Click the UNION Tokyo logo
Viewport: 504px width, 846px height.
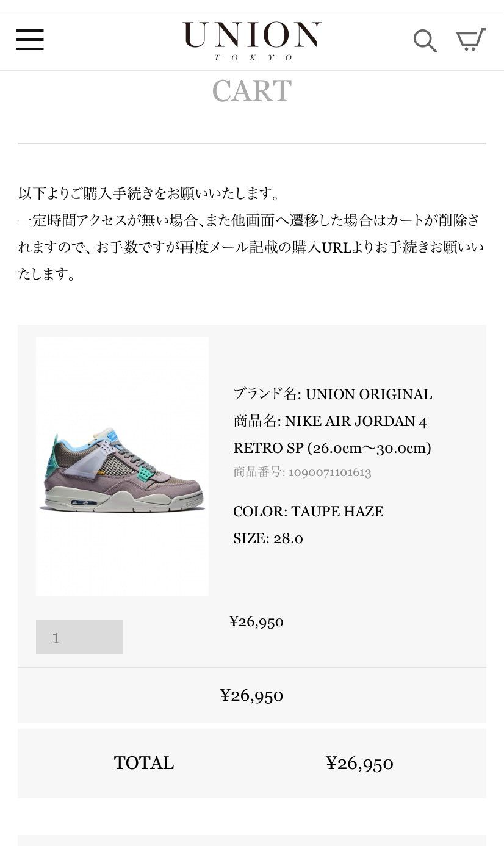point(252,40)
